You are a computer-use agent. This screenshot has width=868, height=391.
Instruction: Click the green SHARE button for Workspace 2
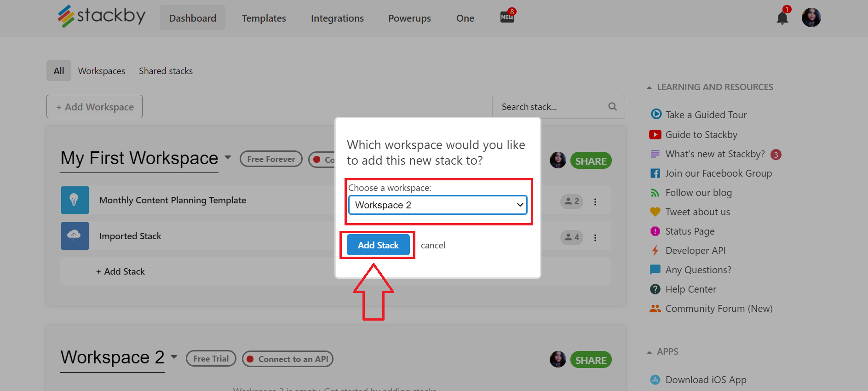(x=591, y=360)
